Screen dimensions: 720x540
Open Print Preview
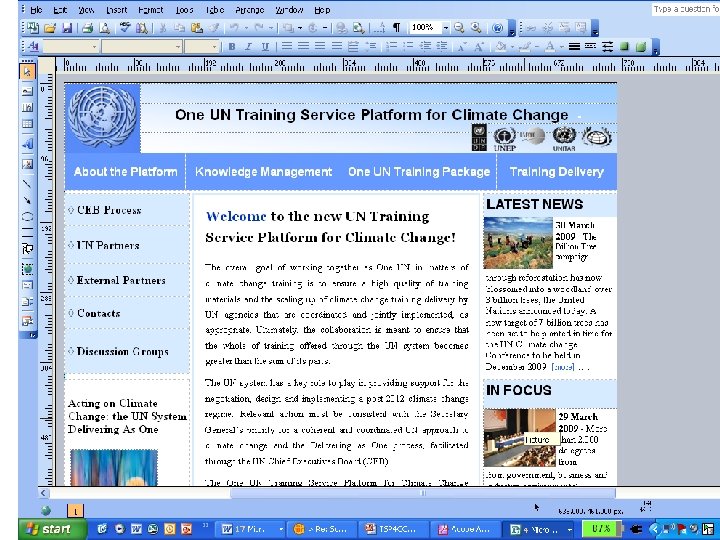click(x=104, y=28)
